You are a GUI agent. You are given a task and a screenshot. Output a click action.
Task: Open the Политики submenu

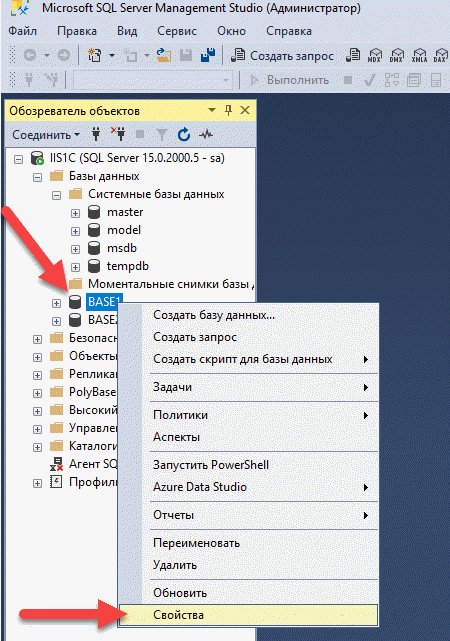click(248, 415)
